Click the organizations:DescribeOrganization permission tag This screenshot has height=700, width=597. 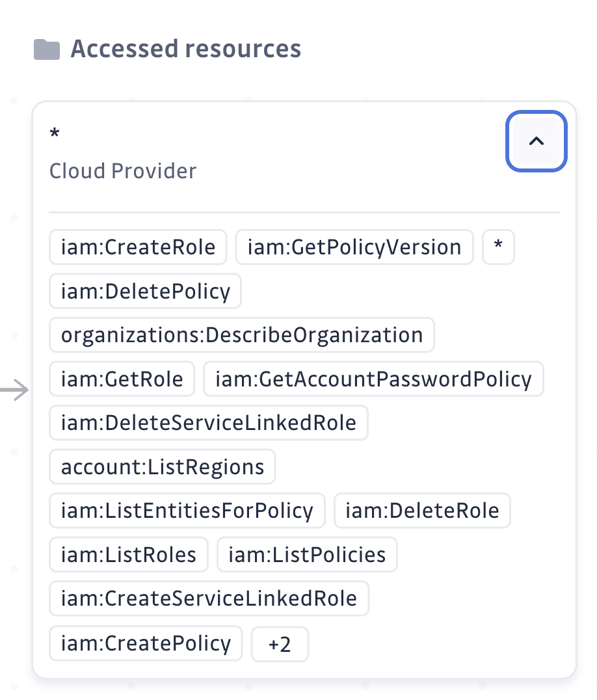click(241, 335)
